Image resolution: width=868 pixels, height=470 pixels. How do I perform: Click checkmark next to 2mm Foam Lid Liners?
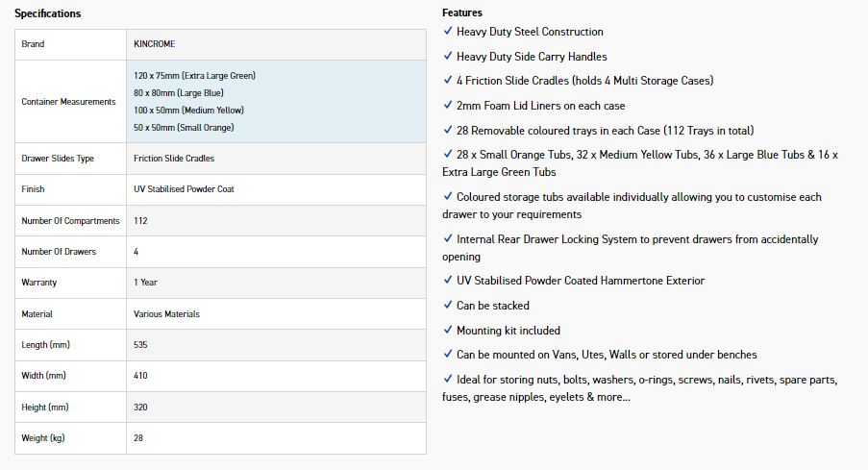point(448,105)
